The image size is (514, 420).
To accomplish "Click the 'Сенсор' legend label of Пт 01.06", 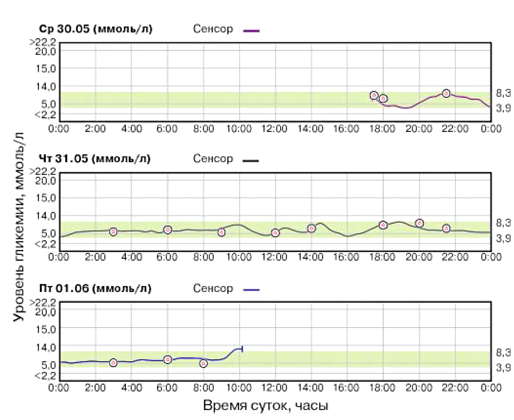I will (x=213, y=288).
